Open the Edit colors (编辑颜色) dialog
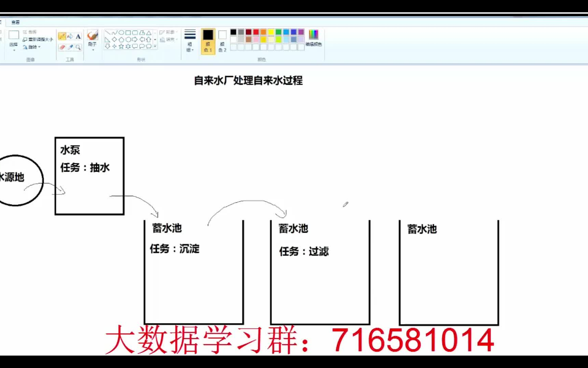Image resolution: width=588 pixels, height=368 pixels. (x=314, y=38)
